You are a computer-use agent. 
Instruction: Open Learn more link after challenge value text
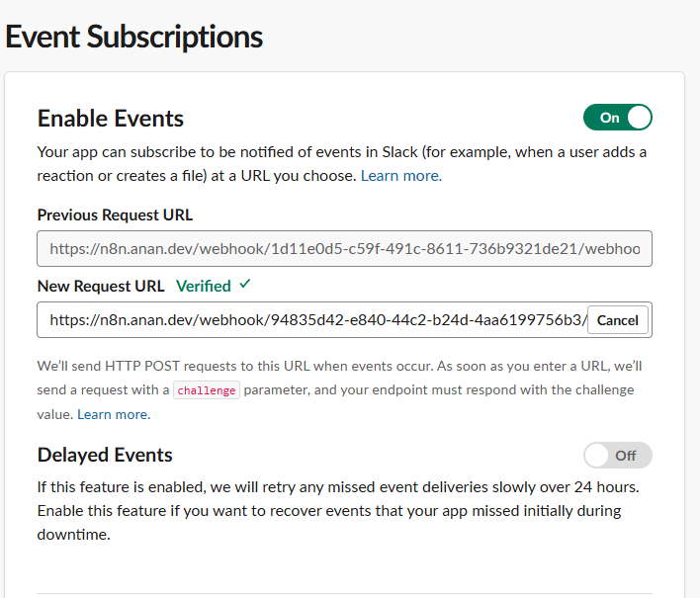pos(114,415)
